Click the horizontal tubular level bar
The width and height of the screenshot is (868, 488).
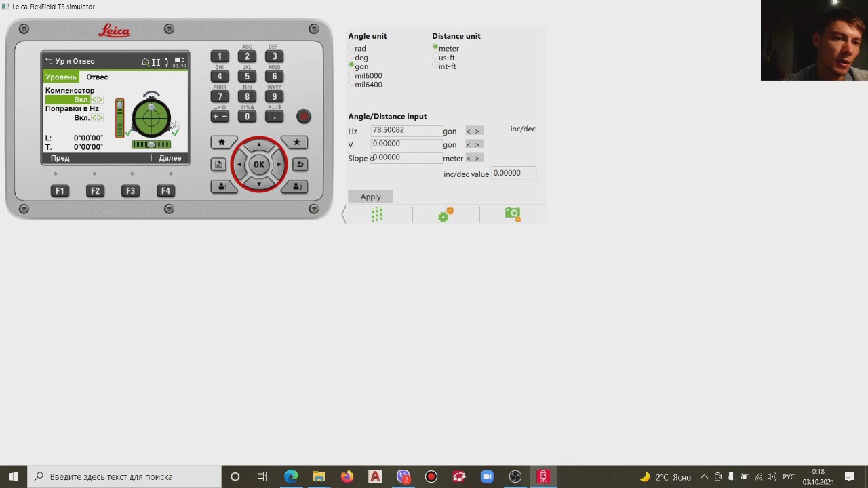tap(151, 144)
